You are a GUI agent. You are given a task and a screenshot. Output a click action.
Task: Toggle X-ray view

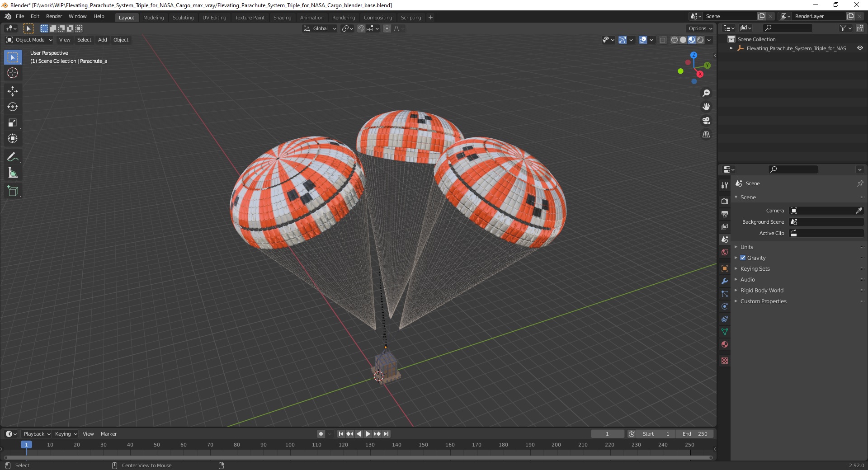663,40
